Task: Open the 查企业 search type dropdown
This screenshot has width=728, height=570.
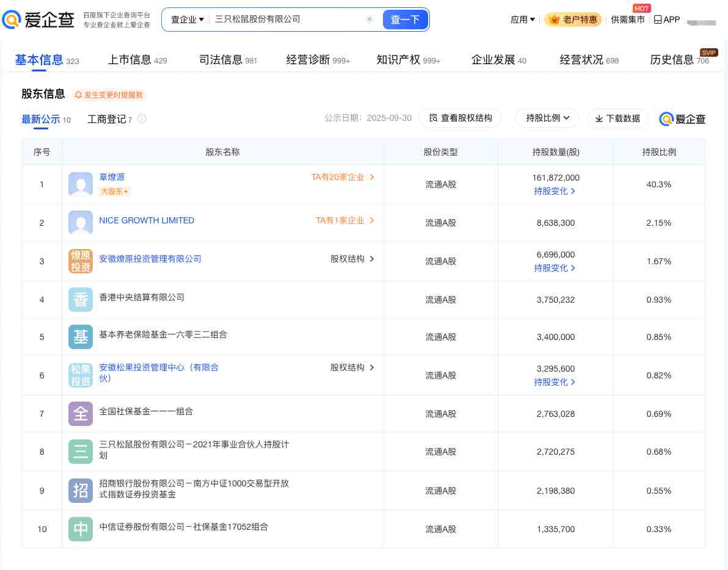Action: point(187,20)
